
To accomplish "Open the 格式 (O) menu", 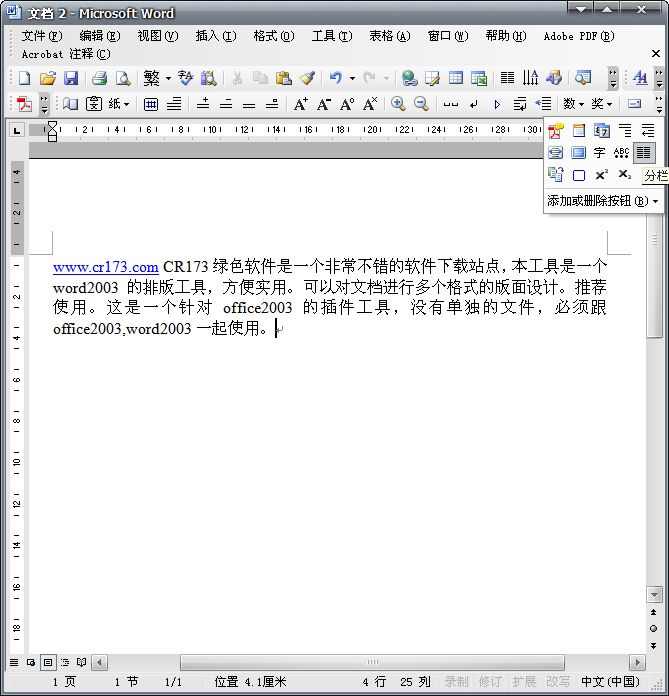I will 273,36.
